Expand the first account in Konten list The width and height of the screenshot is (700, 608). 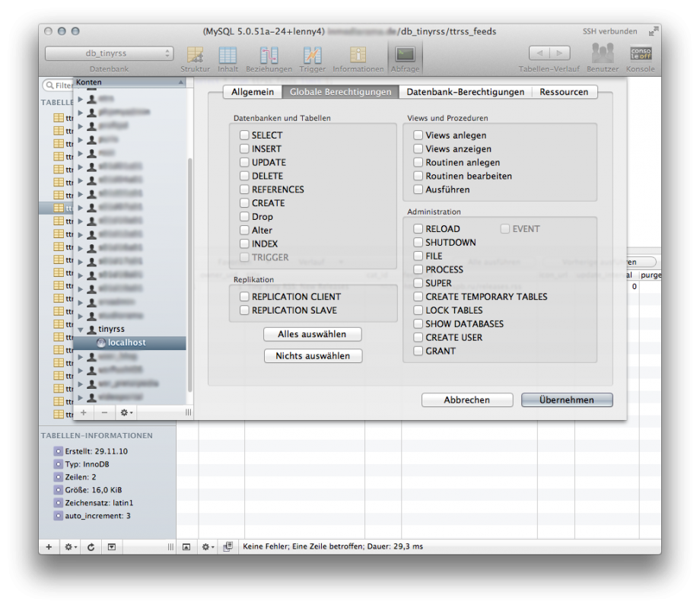[x=81, y=99]
